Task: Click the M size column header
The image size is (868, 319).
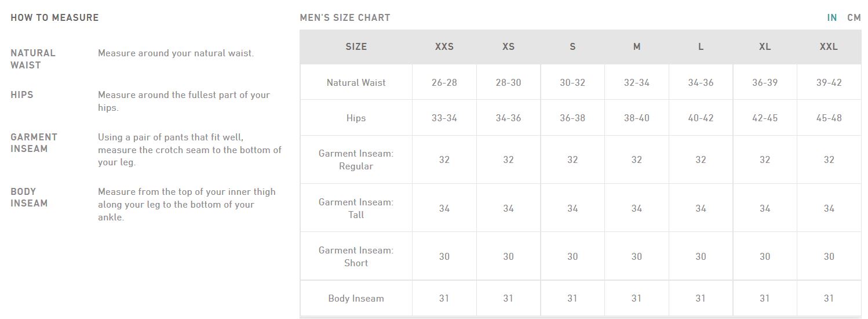Action: coord(637,47)
